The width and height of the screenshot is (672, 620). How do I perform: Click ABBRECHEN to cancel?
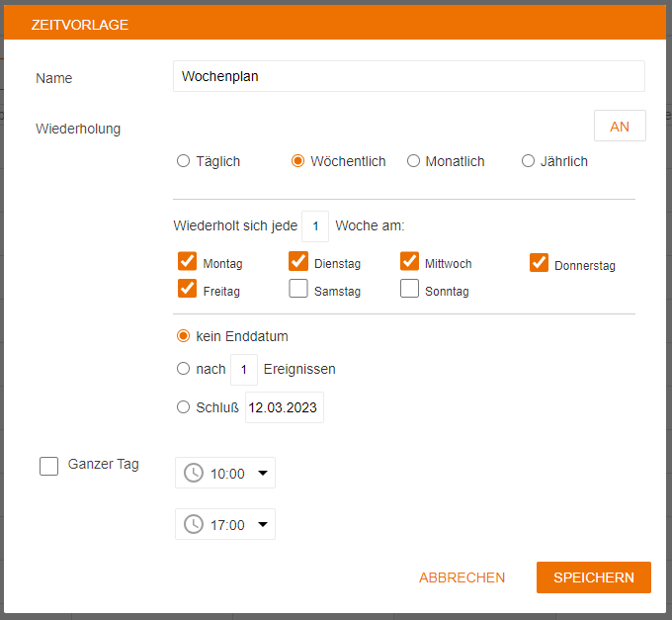point(462,577)
